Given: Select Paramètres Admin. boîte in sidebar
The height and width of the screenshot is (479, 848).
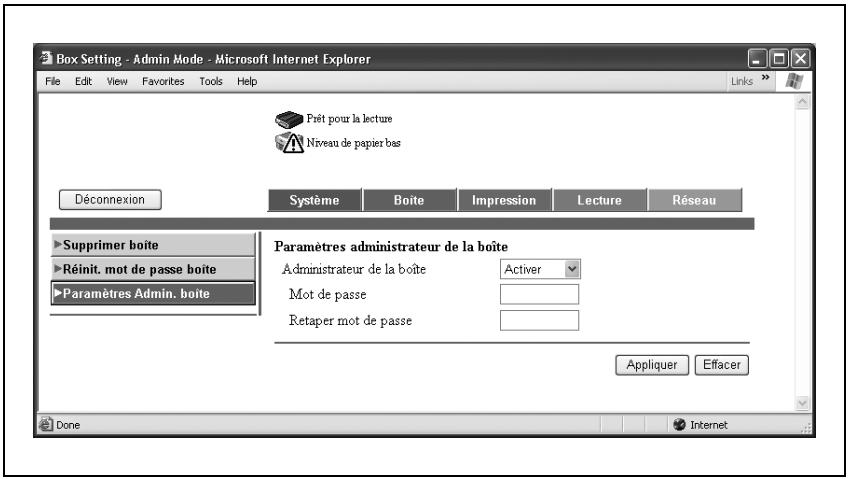Looking at the screenshot, I should (x=153, y=293).
